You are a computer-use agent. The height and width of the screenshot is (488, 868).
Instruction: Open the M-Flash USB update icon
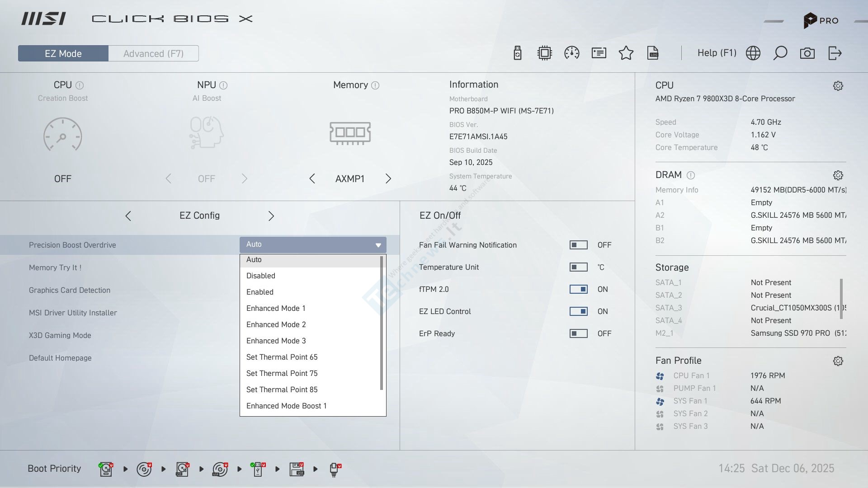click(x=518, y=53)
